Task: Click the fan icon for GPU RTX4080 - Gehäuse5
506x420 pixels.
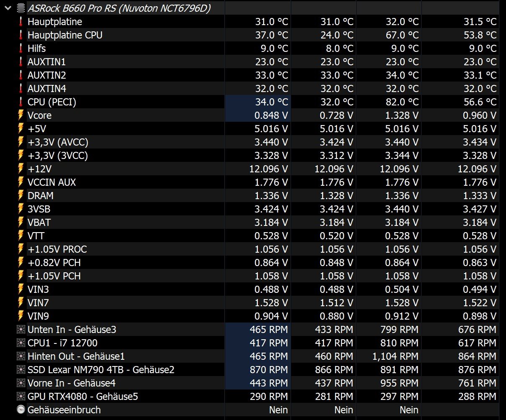Action: (21, 397)
